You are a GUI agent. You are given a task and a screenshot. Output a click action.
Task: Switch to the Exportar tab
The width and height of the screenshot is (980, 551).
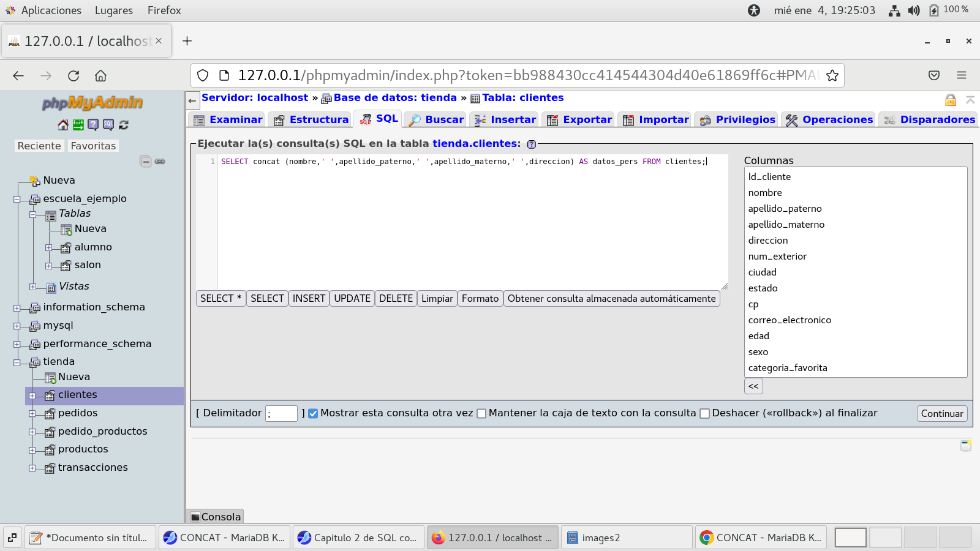tap(579, 119)
